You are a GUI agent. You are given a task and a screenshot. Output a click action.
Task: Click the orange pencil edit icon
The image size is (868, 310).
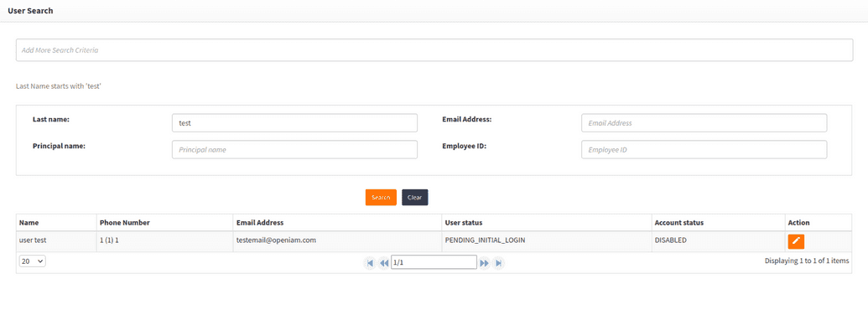[x=796, y=241]
